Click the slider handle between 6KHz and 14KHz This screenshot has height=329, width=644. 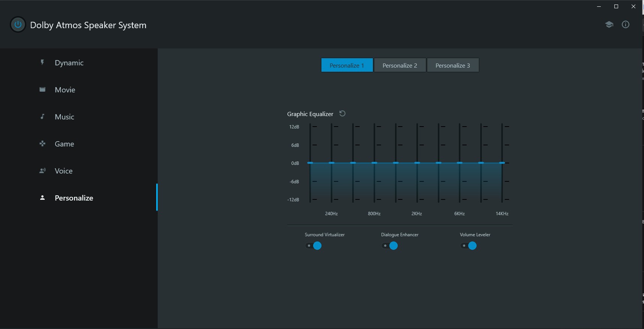point(481,163)
